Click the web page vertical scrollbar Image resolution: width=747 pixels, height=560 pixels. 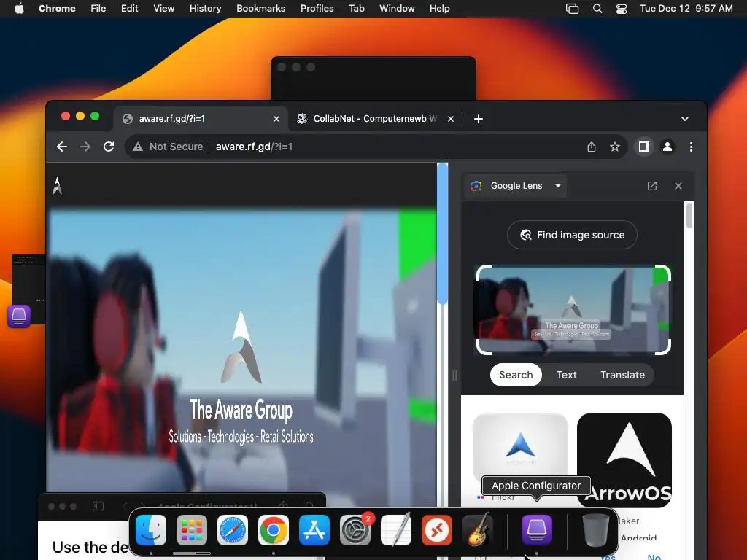tap(442, 233)
